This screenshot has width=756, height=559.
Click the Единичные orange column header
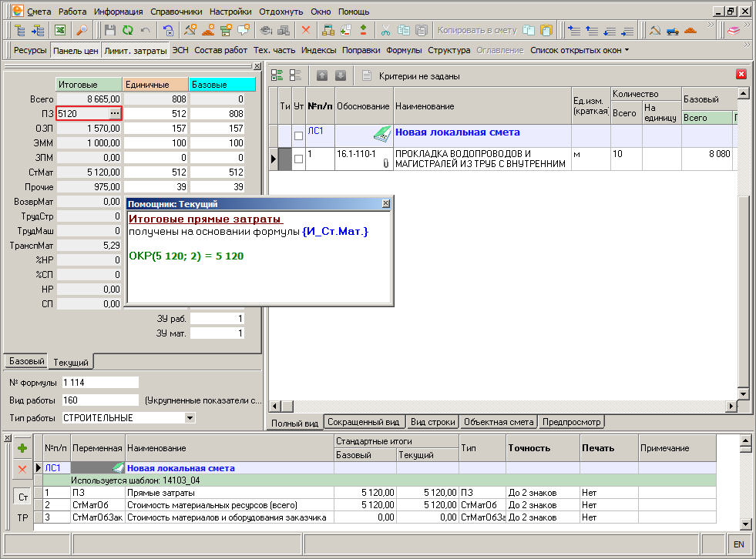click(x=155, y=85)
